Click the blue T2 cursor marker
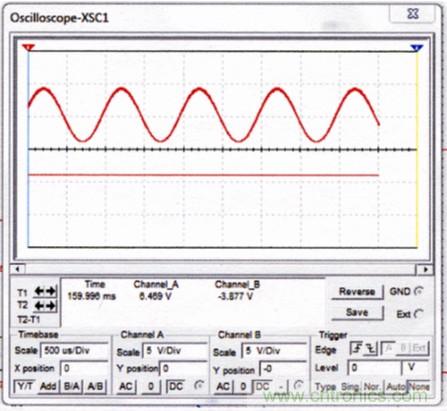The height and width of the screenshot is (411, 447). coord(417,48)
